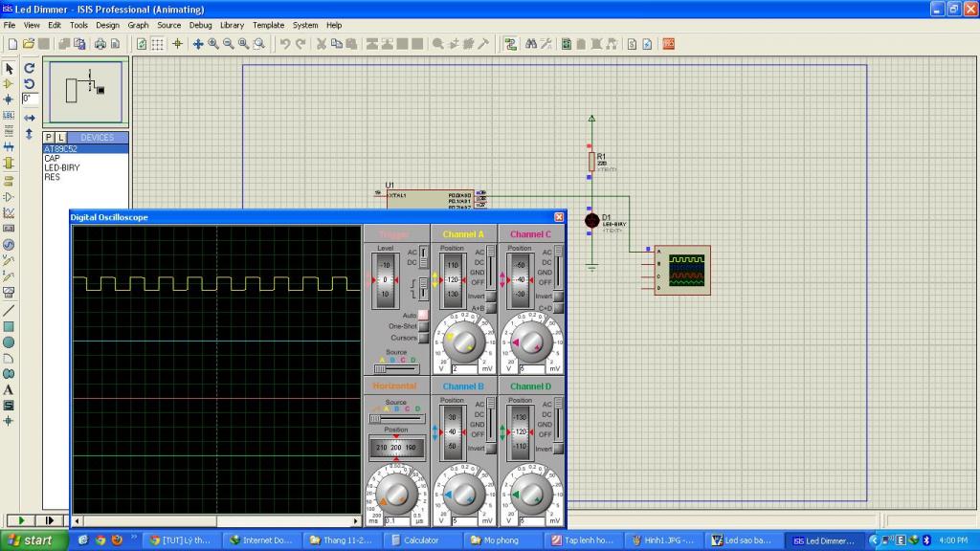The image size is (980, 551).
Task: Click the Open design folder icon
Action: pos(29,44)
